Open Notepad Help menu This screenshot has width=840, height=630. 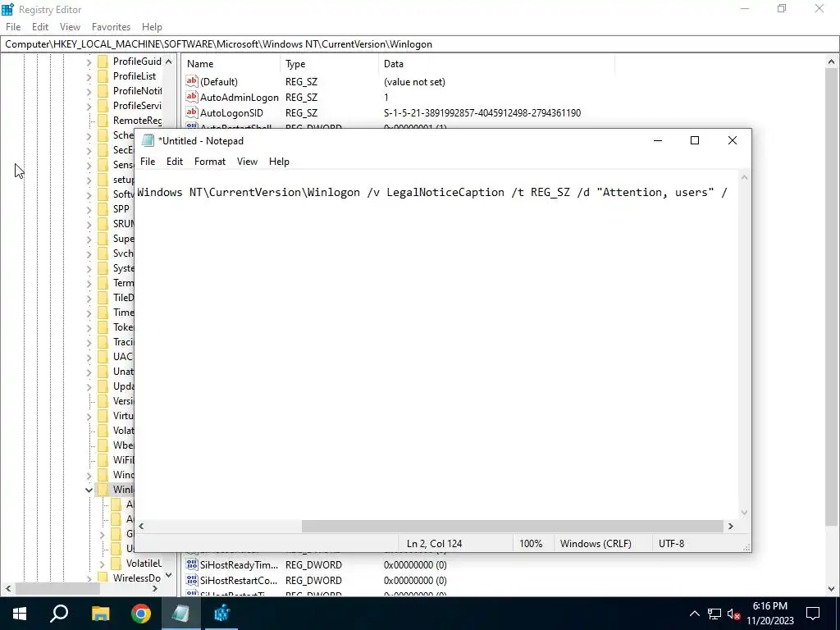coord(279,162)
